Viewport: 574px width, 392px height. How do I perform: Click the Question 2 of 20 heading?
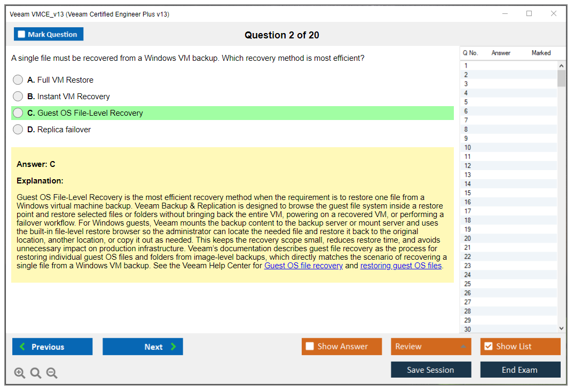pos(282,35)
